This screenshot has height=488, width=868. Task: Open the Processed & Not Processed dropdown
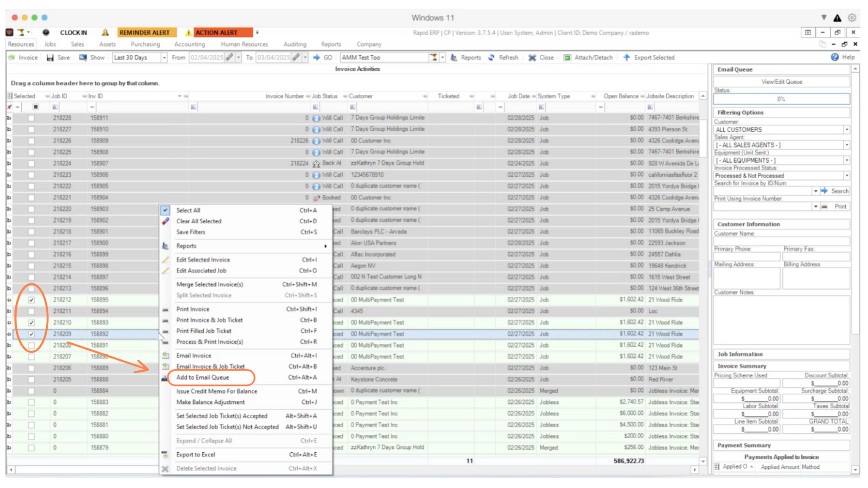coord(846,176)
